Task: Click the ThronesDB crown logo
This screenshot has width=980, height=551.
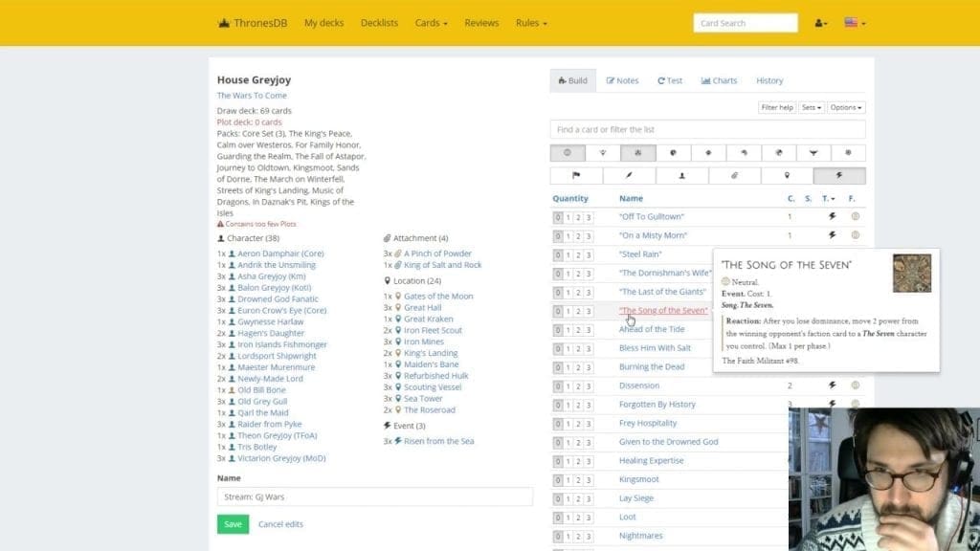Action: 224,23
